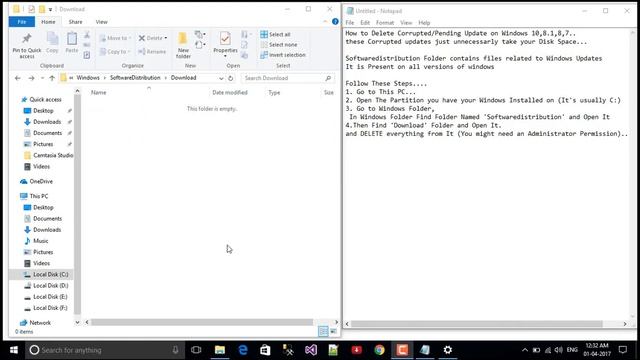The width and height of the screenshot is (640, 360).
Task: Click Explorer horizontal scrollbar thumb
Action: 202,322
